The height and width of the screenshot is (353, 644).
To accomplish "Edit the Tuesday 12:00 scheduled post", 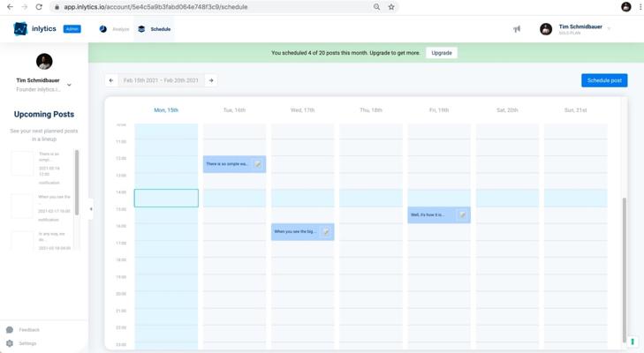I will (x=258, y=164).
